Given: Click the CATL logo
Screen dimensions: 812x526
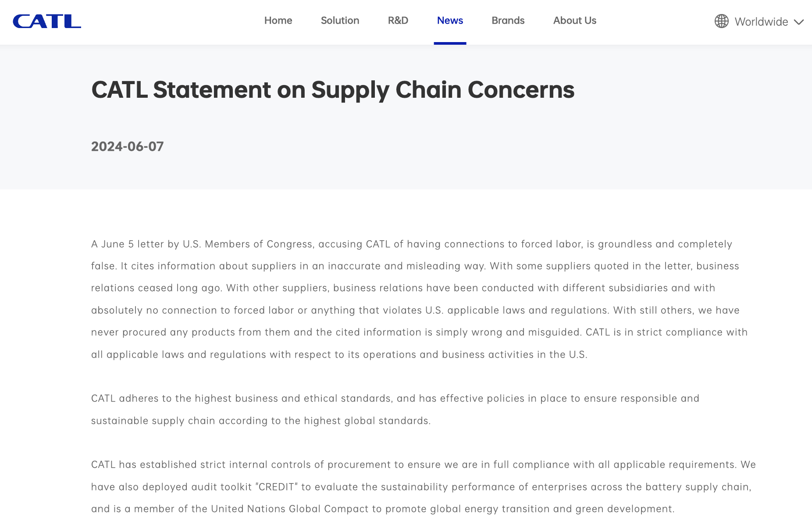Looking at the screenshot, I should pos(47,21).
